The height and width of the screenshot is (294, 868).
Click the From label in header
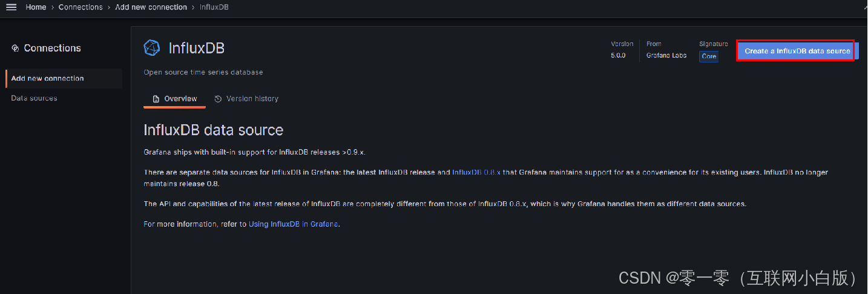point(654,44)
